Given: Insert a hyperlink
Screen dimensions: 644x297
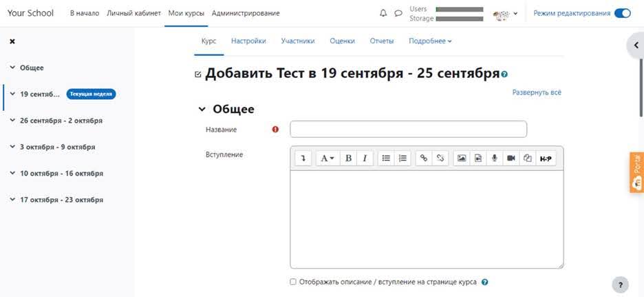Looking at the screenshot, I should 424,158.
